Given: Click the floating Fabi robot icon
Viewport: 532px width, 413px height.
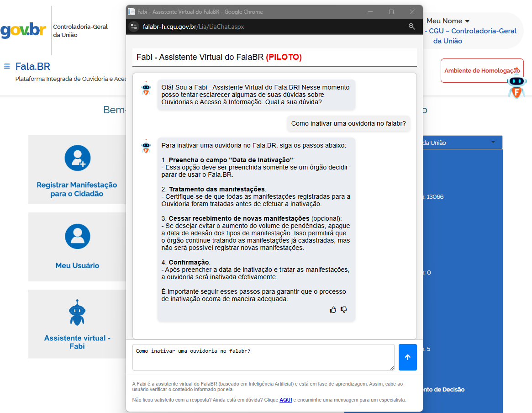Looking at the screenshot, I should 516,86.
